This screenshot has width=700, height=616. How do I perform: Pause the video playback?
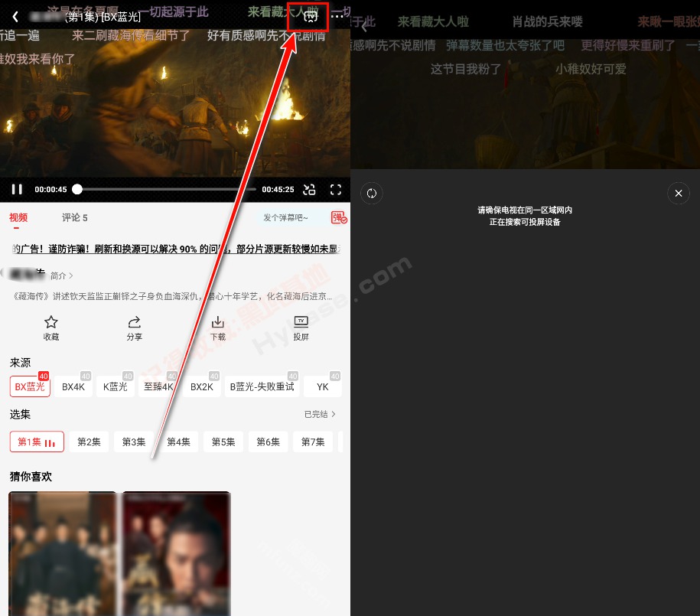click(x=17, y=190)
